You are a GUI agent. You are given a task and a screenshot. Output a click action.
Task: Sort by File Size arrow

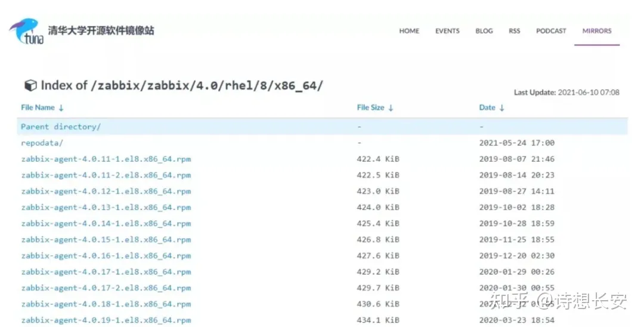(391, 108)
